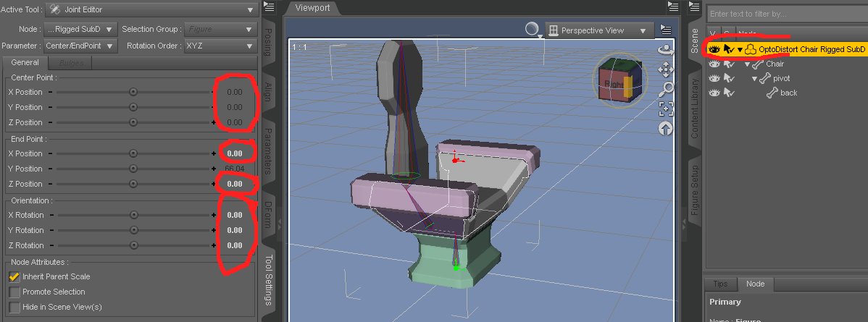
Task: Decrease End Point Y Position with minus
Action: coord(50,169)
